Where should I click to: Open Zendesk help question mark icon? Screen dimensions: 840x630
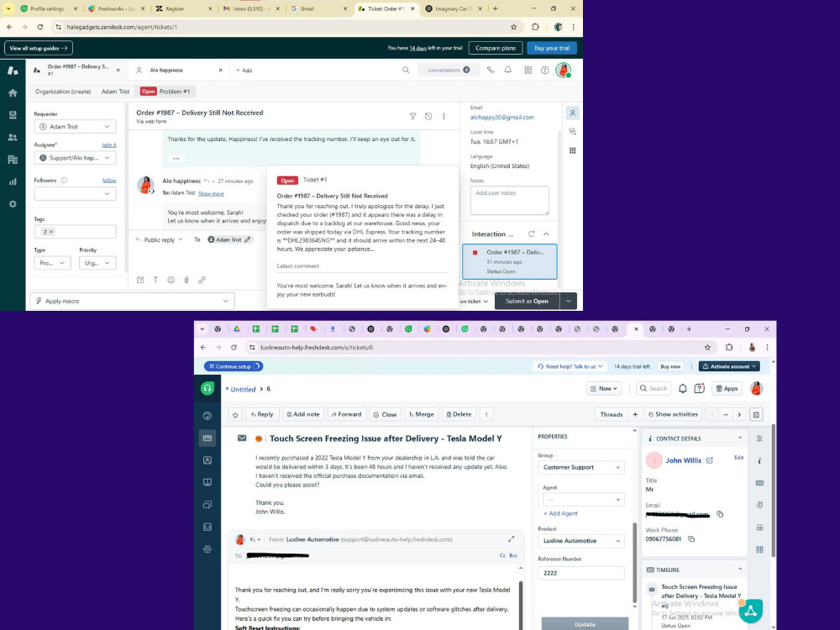coord(545,71)
